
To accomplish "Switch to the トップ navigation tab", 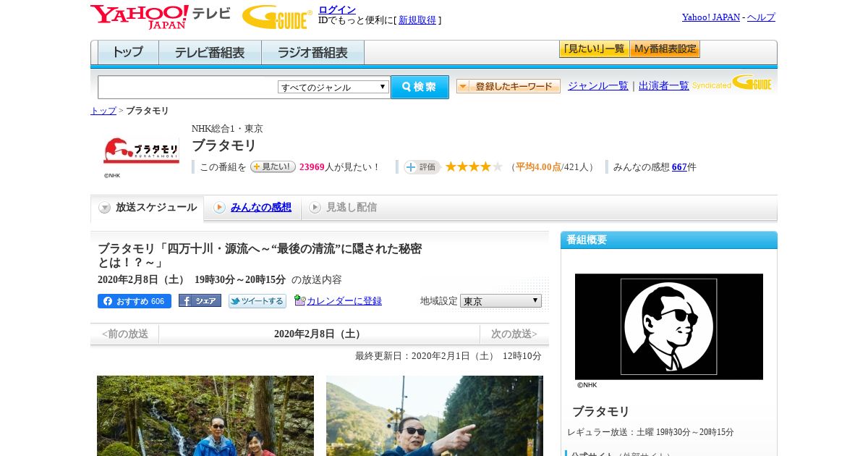I will [128, 53].
